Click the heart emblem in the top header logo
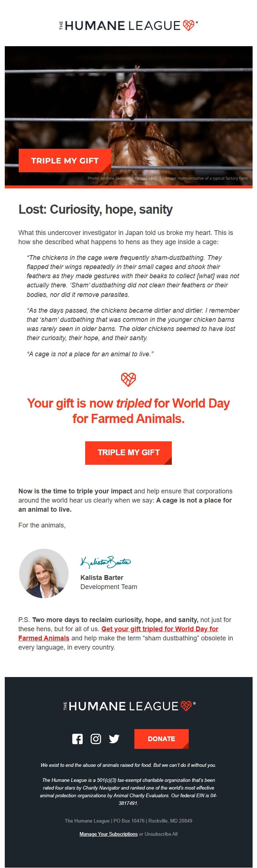Image resolution: width=257 pixels, height=868 pixels. pyautogui.click(x=188, y=26)
